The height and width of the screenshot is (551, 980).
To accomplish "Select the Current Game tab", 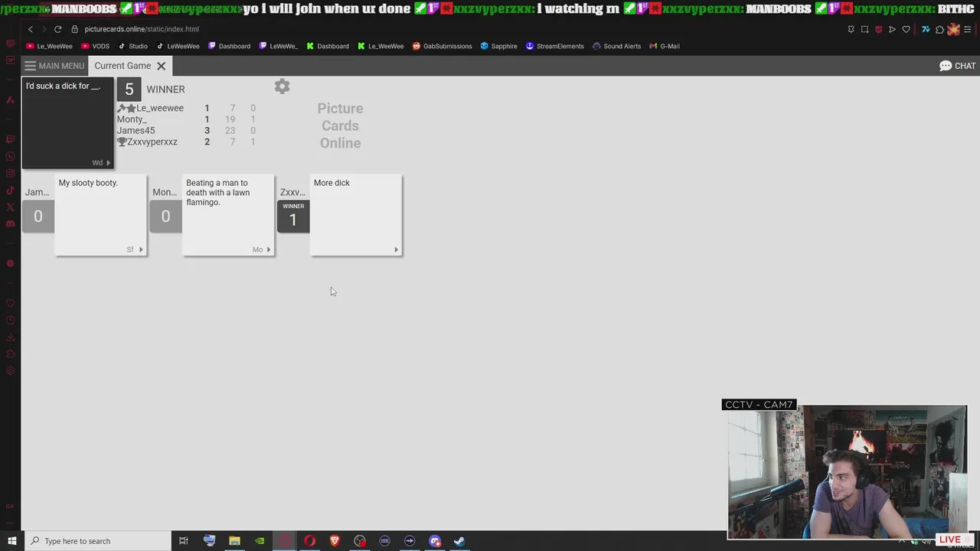I will (122, 66).
